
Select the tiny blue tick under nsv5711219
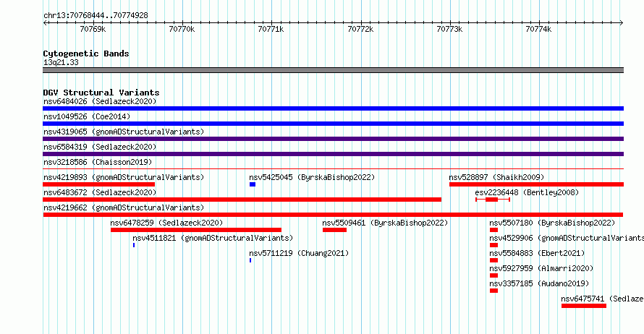pyautogui.click(x=250, y=260)
